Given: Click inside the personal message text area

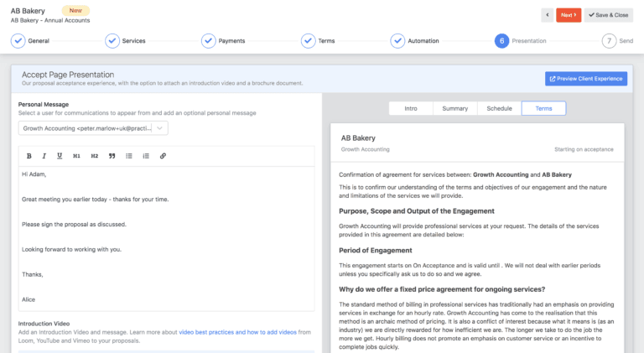Looking at the screenshot, I should pyautogui.click(x=166, y=243).
